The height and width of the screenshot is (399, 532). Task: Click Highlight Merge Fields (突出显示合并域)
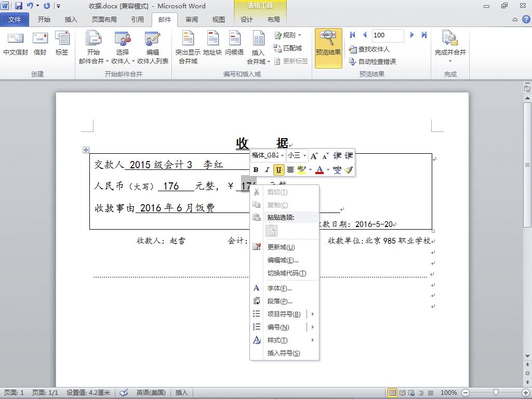pos(188,47)
